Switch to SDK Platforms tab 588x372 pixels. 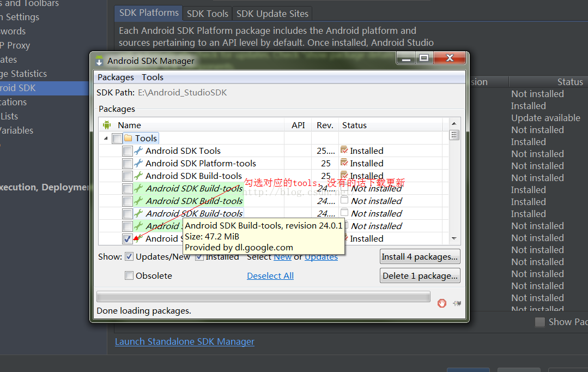point(149,13)
